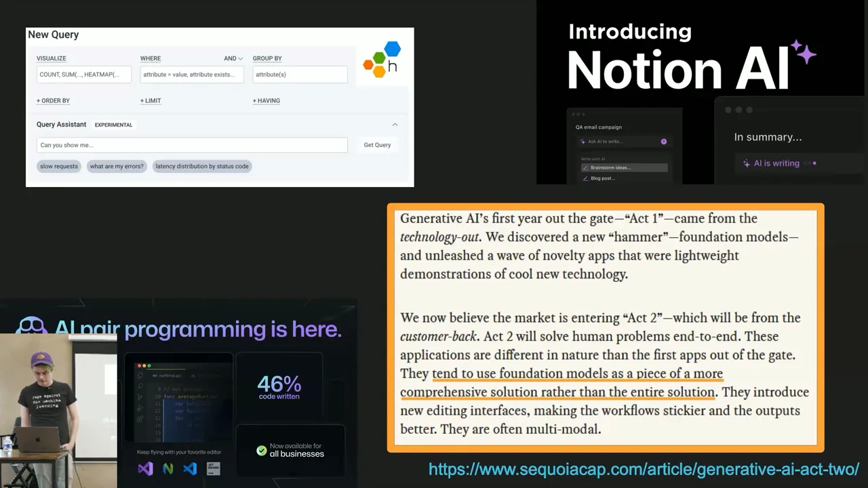Click the green checkmark for all businesses
The height and width of the screenshot is (488, 868).
[x=261, y=450]
